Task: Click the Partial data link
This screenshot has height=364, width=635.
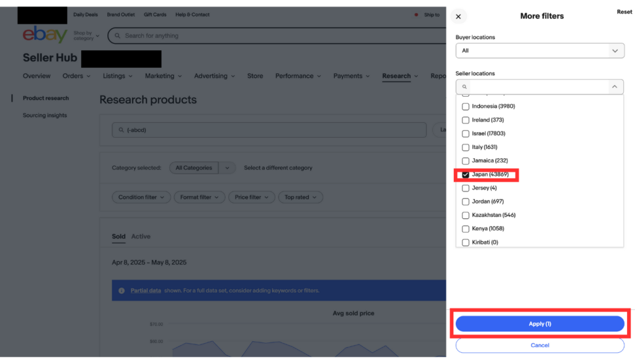Action: click(146, 290)
